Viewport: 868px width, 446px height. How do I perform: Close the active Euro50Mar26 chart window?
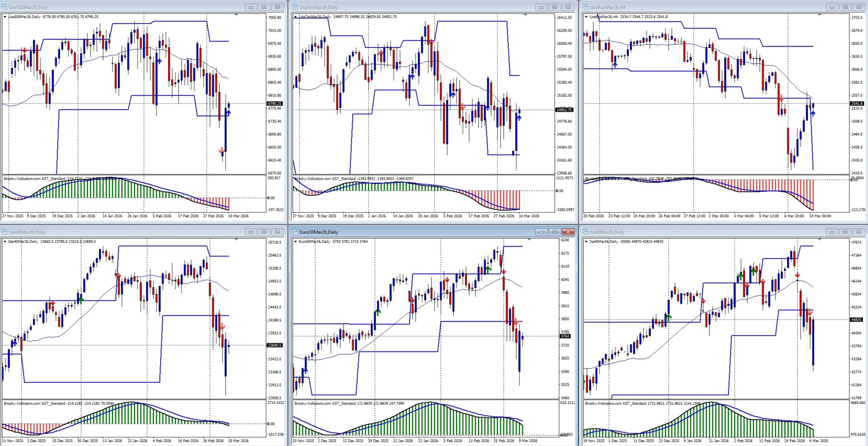click(x=568, y=232)
